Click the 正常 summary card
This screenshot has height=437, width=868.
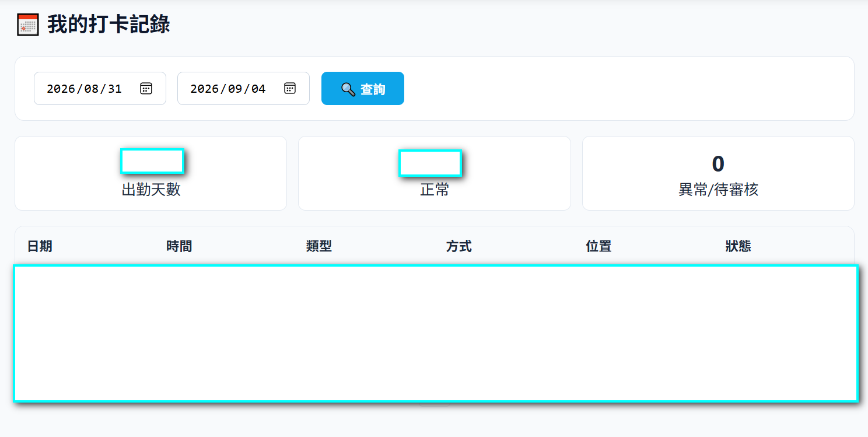tap(435, 173)
